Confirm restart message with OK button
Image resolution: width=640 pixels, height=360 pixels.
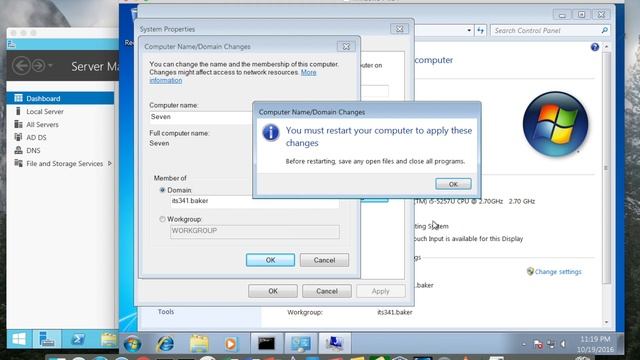coord(453,184)
